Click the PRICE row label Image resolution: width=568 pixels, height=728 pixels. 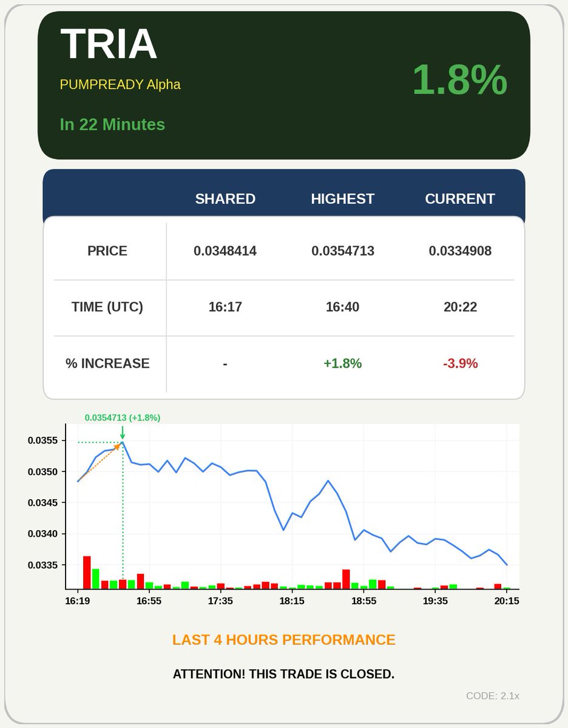point(107,251)
